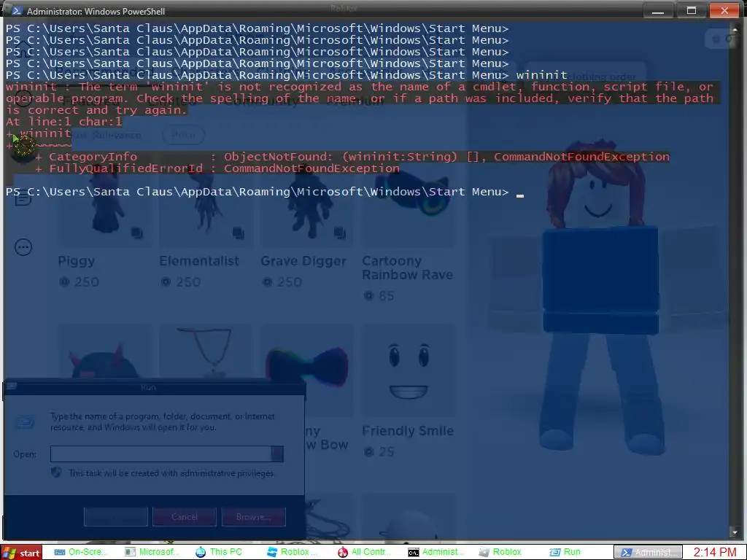Close the Administrator: Windows PowerShell window
Image resolution: width=747 pixels, height=560 pixels.
tap(724, 10)
